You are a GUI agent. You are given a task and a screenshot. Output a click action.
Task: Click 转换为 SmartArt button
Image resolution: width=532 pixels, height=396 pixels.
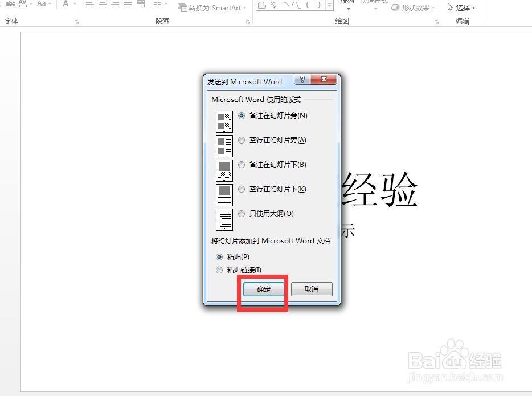(212, 7)
